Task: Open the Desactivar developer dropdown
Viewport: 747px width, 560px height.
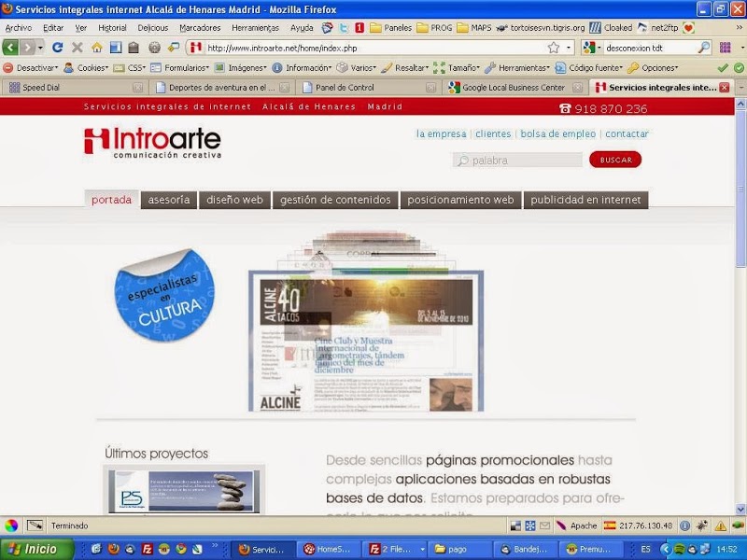Action: click(x=31, y=67)
